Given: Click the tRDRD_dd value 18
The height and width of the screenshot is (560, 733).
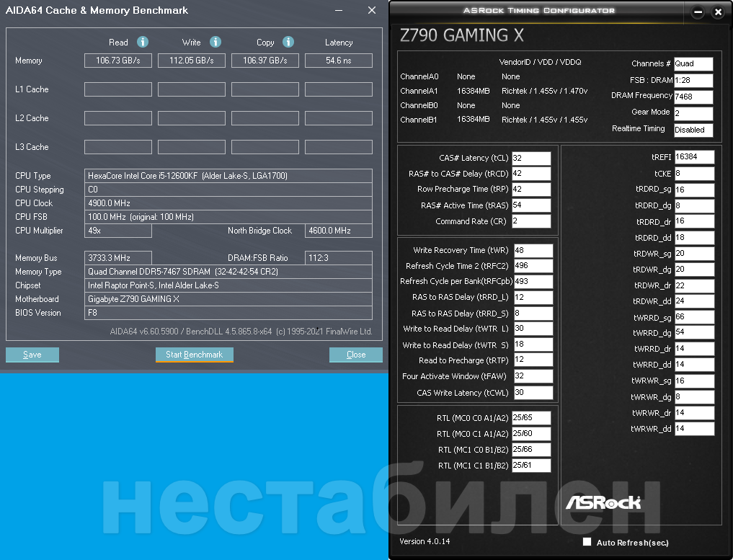Looking at the screenshot, I should point(695,238).
